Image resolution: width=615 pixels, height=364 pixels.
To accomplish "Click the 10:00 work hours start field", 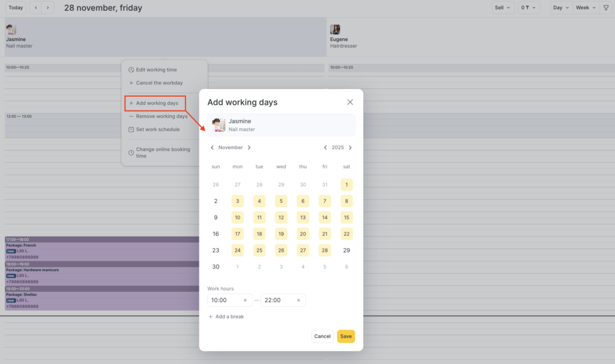I will [x=223, y=300].
